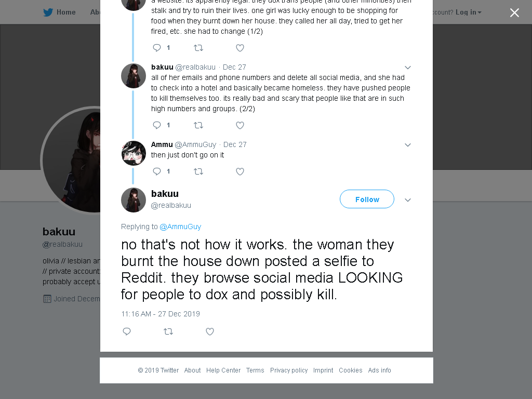Image resolution: width=532 pixels, height=399 pixels.
Task: Click reply icon on main bakuu tweet
Action: click(x=127, y=331)
